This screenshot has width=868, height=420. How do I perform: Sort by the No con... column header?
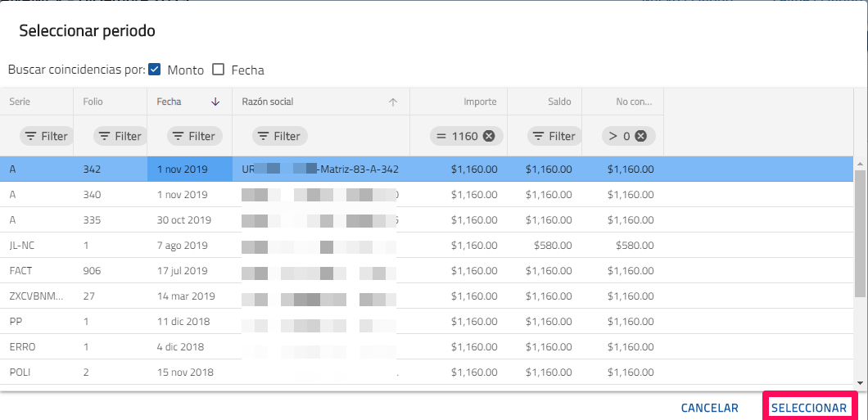(x=634, y=102)
